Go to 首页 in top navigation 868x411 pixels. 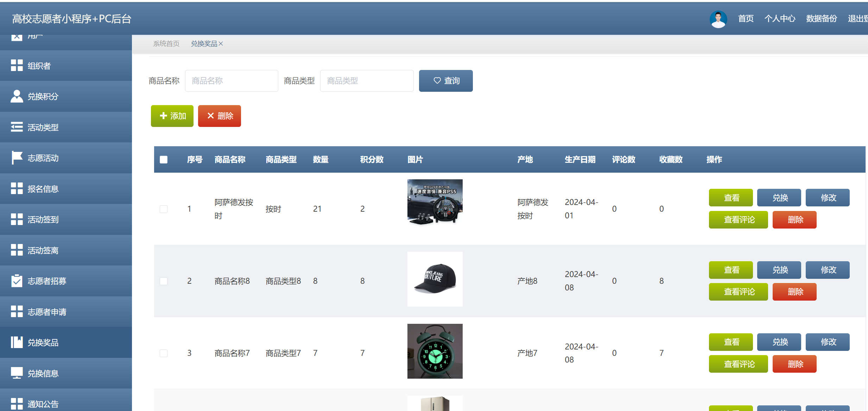[746, 19]
